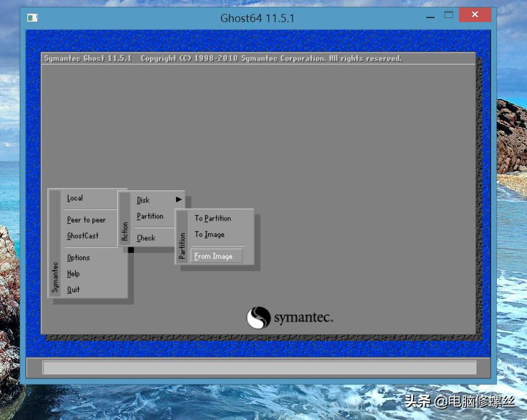Click the Symantec Ghost copyright header text
Viewport: 527px width, 420px height.
(x=223, y=59)
